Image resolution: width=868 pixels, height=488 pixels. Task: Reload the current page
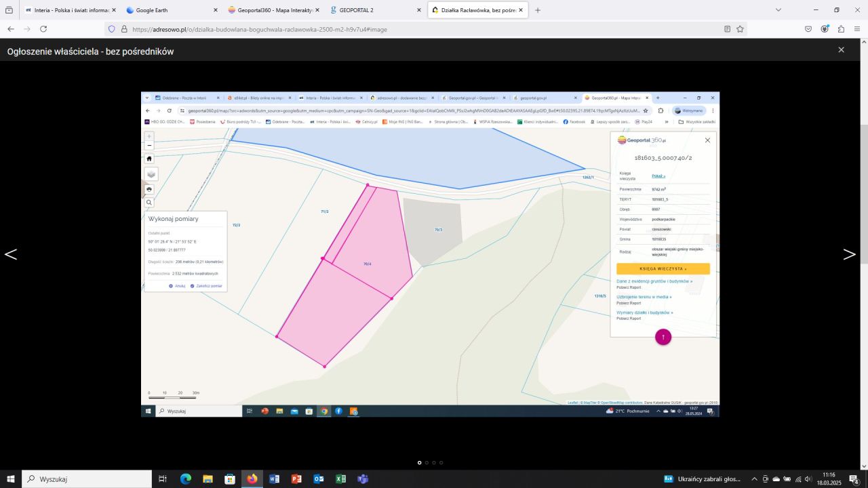[43, 29]
